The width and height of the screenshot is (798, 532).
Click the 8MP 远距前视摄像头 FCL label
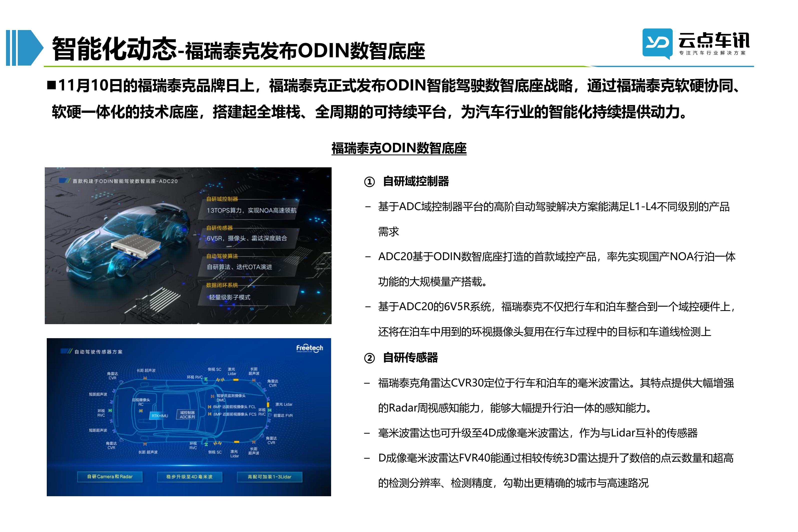pyautogui.click(x=234, y=407)
